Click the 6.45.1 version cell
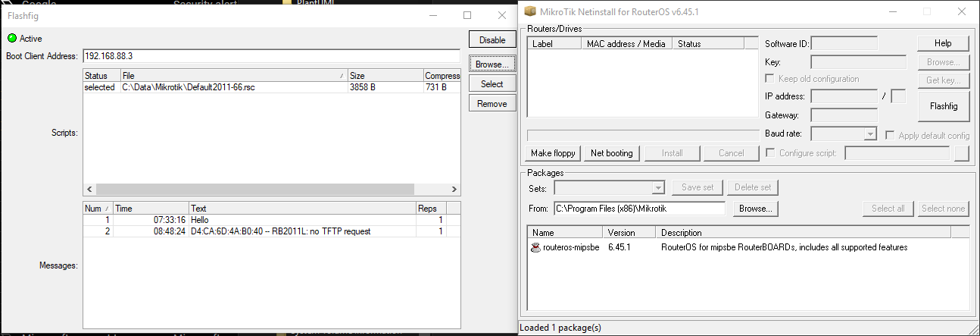This screenshot has height=336, width=980. pyautogui.click(x=620, y=247)
